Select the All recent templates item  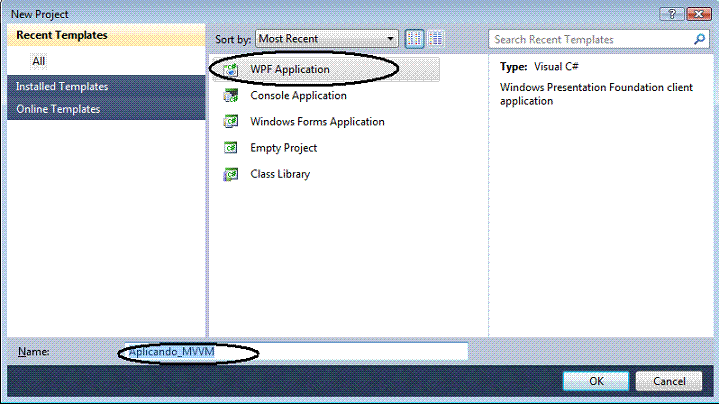click(x=39, y=61)
